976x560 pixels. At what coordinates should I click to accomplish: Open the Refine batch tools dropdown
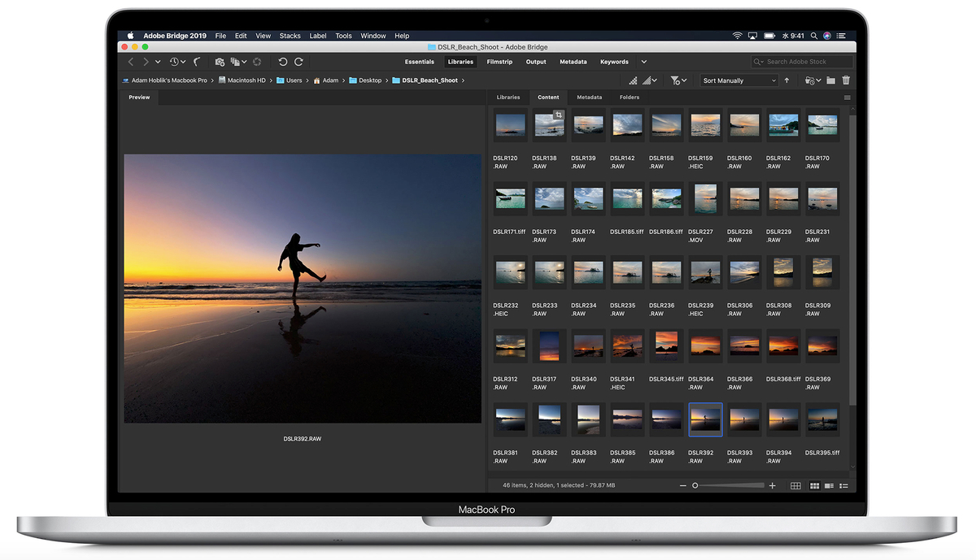click(238, 62)
